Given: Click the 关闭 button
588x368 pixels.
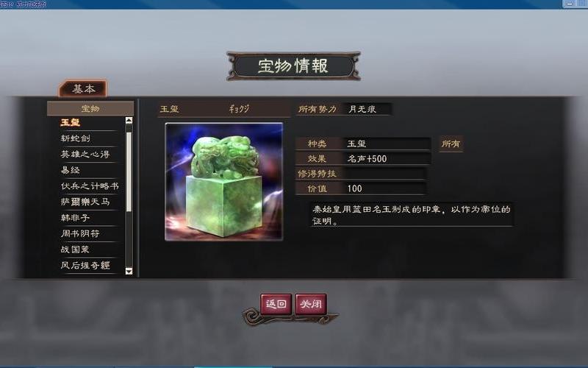Looking at the screenshot, I should (311, 304).
